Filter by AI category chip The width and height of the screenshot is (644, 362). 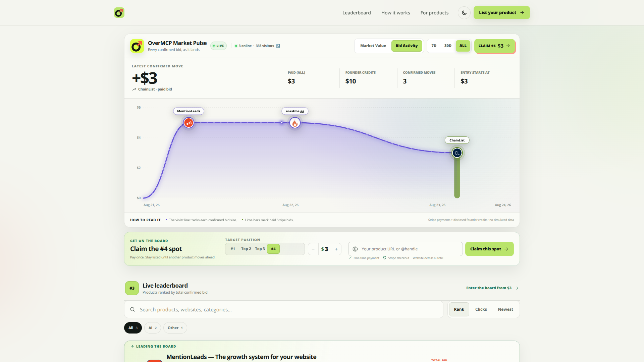coord(153,328)
